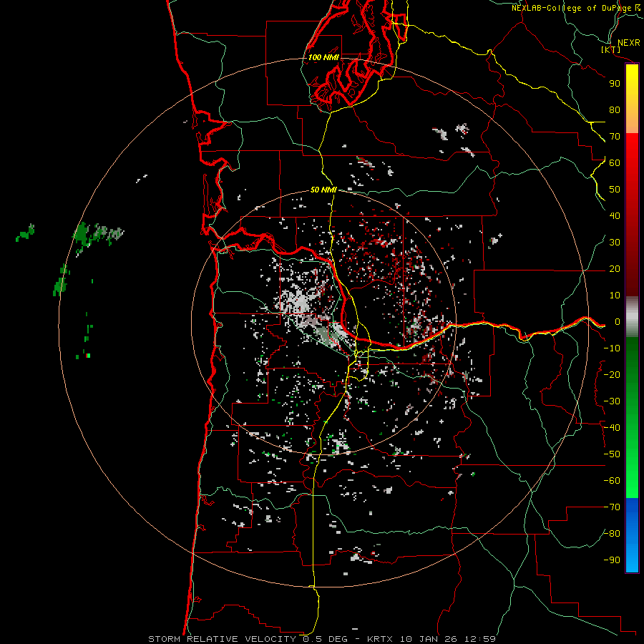
Task: Click the "-40" value on the velocity scale
Action: tap(612, 428)
